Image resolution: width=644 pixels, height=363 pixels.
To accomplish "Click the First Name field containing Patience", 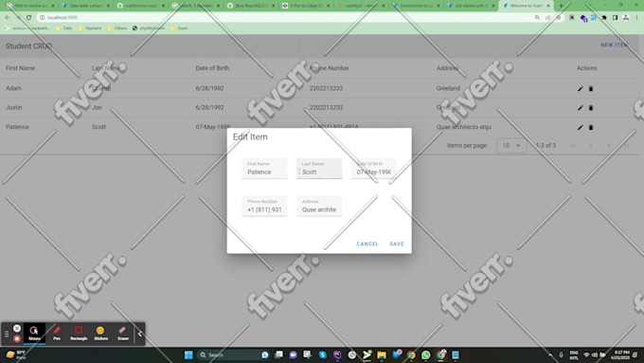I will pyautogui.click(x=264, y=169).
